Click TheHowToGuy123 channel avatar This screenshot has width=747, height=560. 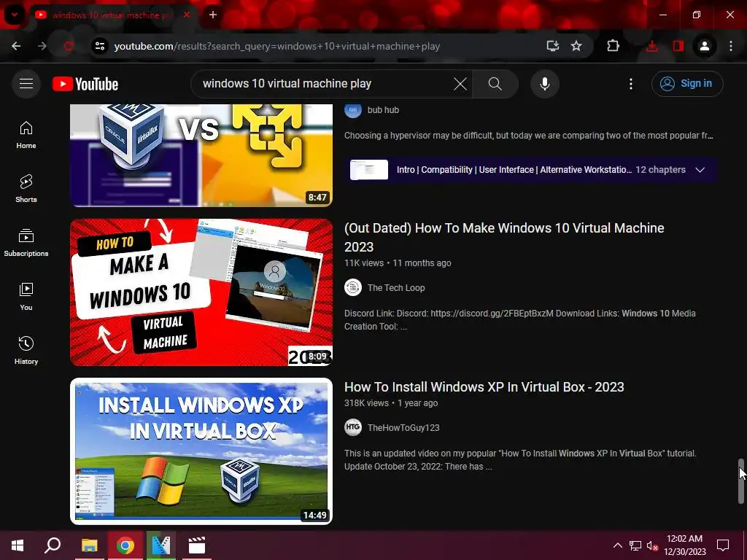click(353, 427)
